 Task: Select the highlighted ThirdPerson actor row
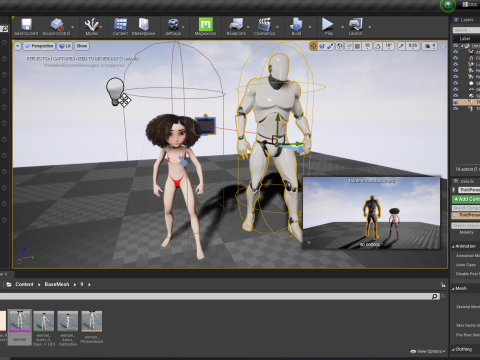(x=466, y=102)
